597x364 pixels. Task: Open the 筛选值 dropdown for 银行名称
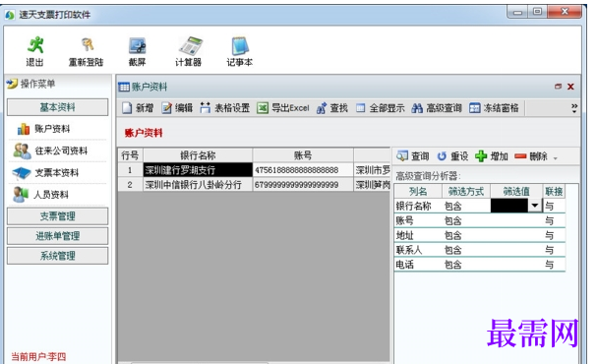coord(535,206)
